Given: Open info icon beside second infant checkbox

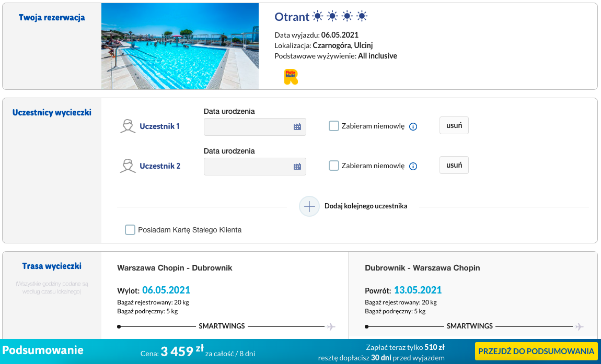Looking at the screenshot, I should click(x=413, y=166).
